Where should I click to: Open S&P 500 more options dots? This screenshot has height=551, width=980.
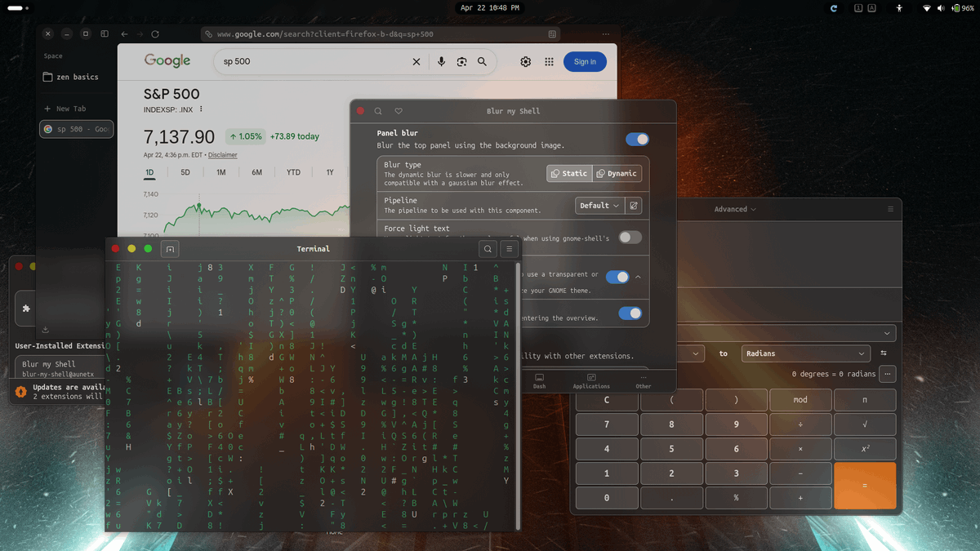click(x=201, y=109)
